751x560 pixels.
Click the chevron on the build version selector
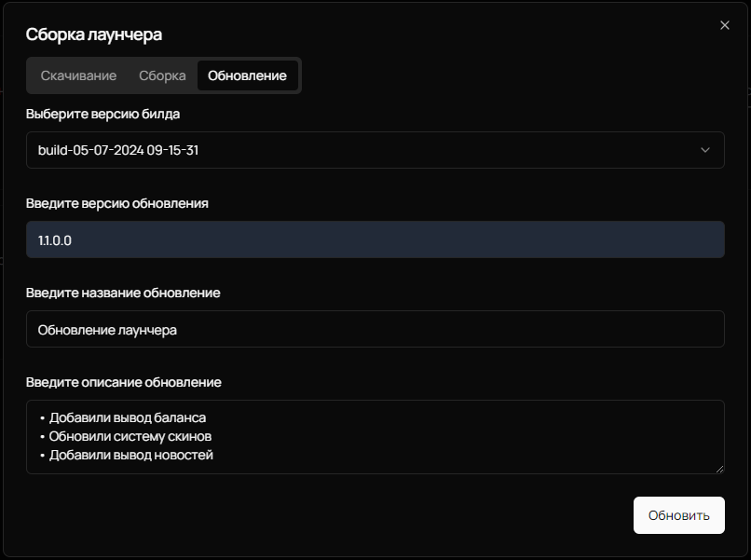click(705, 149)
